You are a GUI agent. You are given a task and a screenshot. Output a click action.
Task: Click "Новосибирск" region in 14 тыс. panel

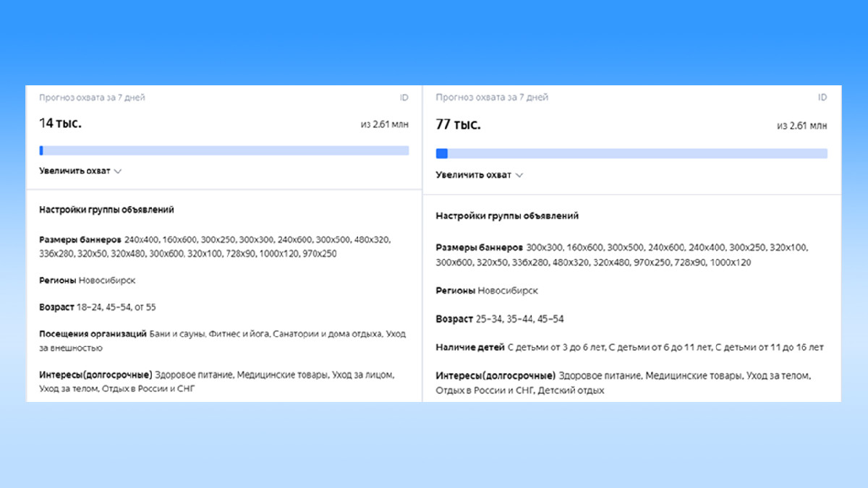point(107,281)
